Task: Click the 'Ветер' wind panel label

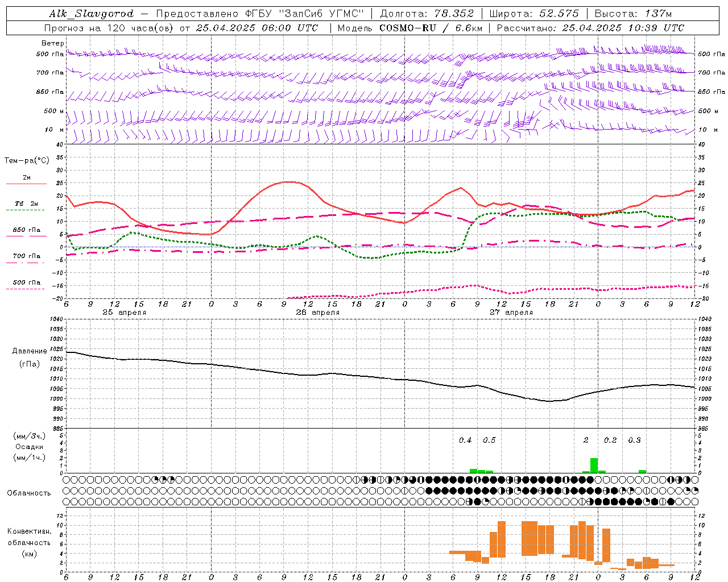Action: tap(53, 43)
